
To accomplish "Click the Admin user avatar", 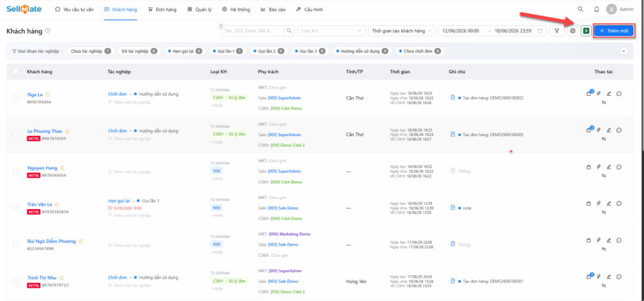I will click(612, 9).
